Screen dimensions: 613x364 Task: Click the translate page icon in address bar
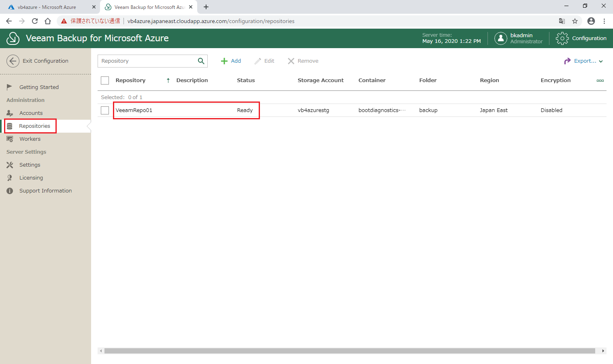tap(562, 21)
